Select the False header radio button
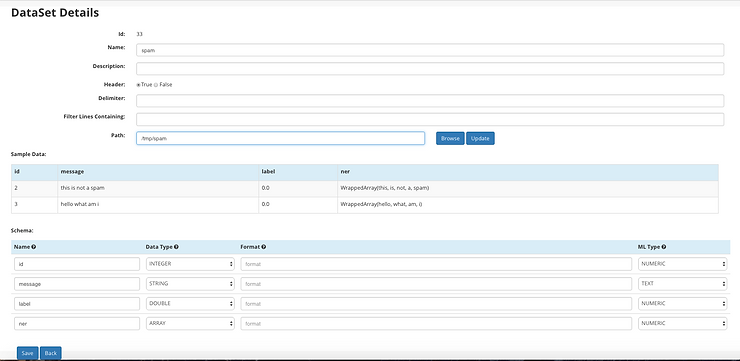The height and width of the screenshot is (361, 740). [x=156, y=85]
